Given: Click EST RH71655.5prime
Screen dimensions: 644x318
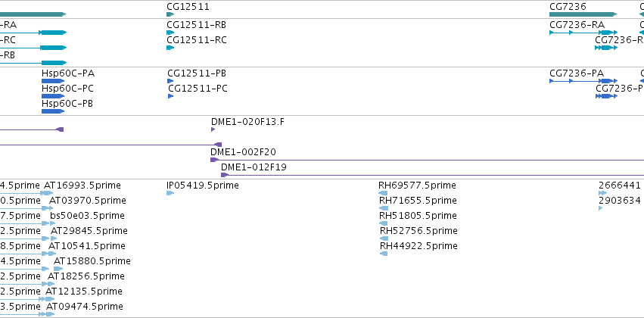Looking at the screenshot, I should click(418, 201).
